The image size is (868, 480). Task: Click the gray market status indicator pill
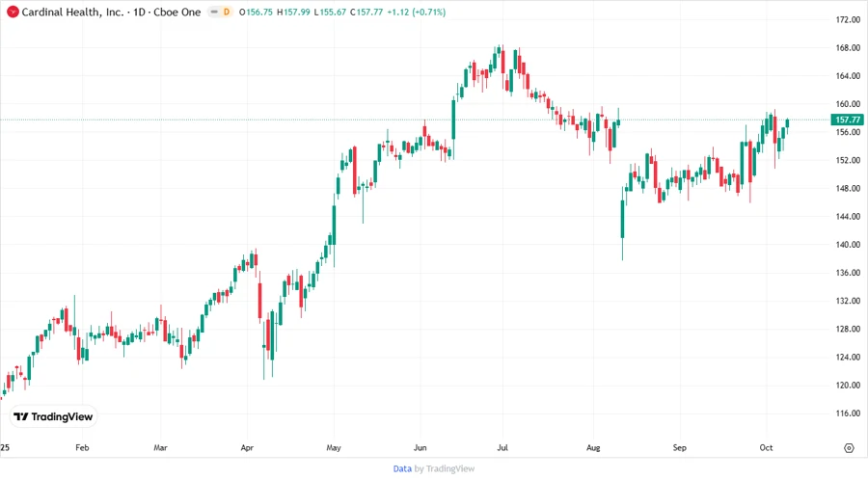coord(213,12)
